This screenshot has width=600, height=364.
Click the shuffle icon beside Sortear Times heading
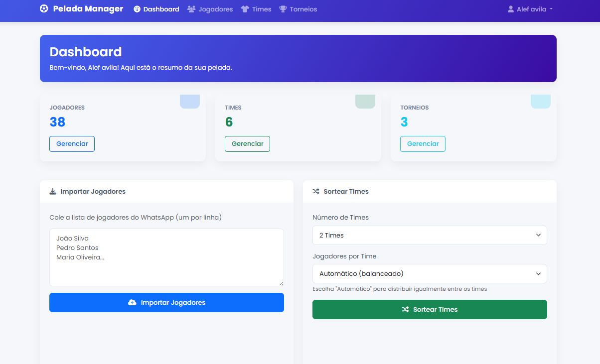point(316,192)
